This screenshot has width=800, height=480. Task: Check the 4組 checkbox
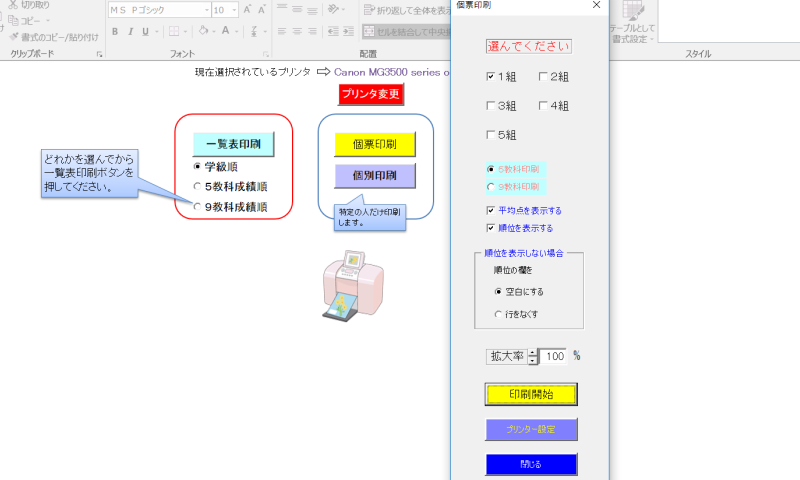pos(543,106)
